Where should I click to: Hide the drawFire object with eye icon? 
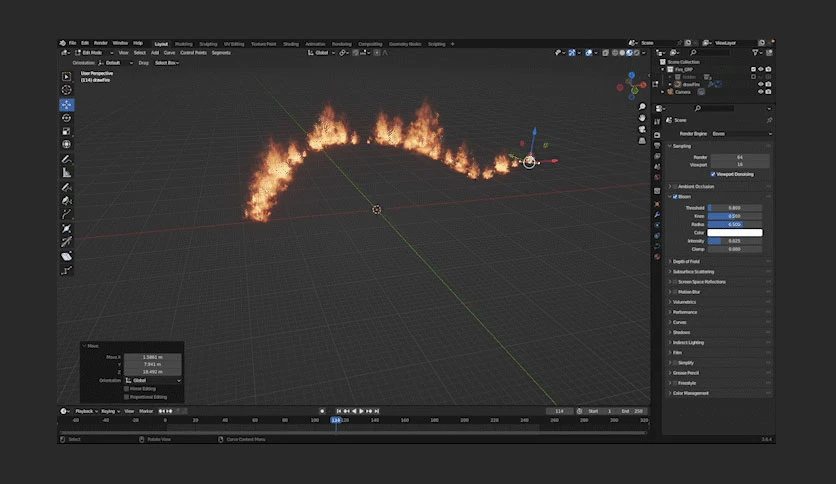pos(761,84)
